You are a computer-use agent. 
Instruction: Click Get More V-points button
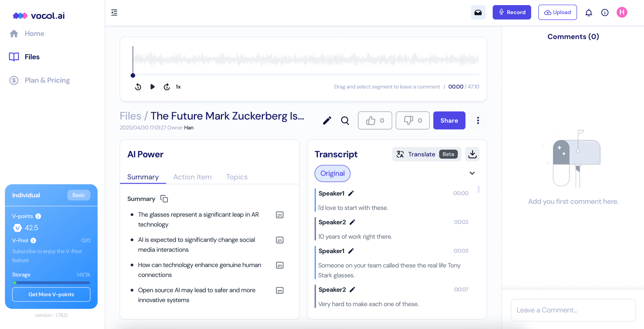tap(51, 294)
